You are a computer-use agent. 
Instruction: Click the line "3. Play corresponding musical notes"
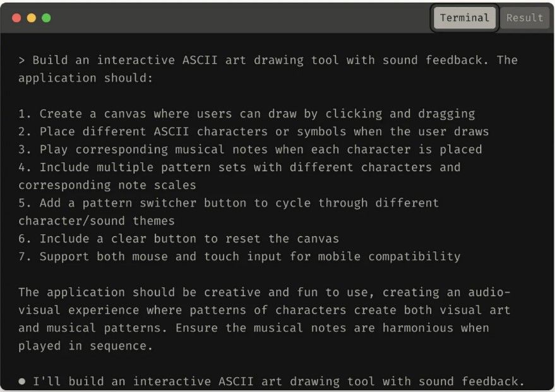[250, 150]
